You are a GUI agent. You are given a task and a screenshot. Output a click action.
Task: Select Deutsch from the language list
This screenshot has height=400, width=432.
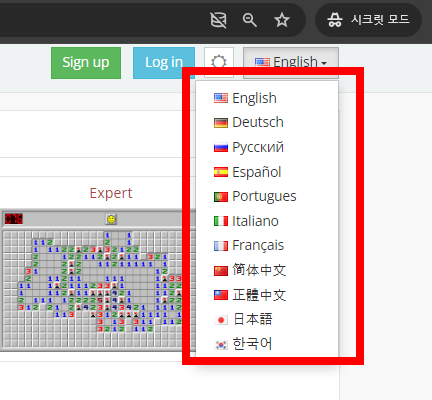tap(267, 122)
